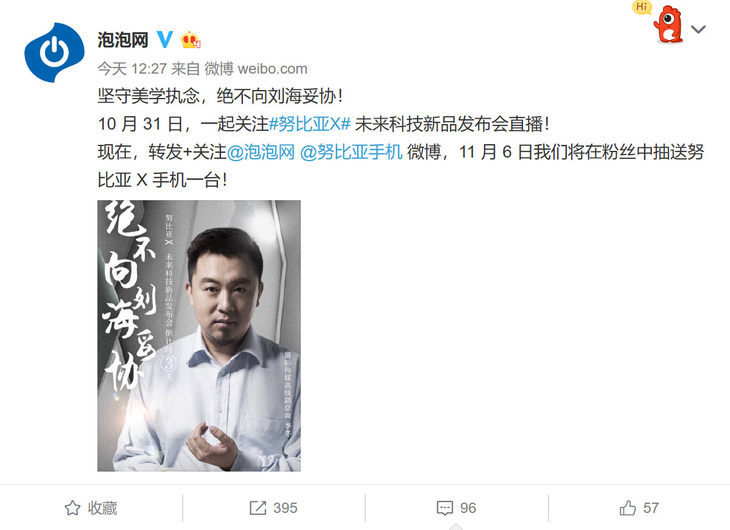Viewport: 730px width, 530px height.
Task: Click the blue V verified badge
Action: [x=164, y=39]
